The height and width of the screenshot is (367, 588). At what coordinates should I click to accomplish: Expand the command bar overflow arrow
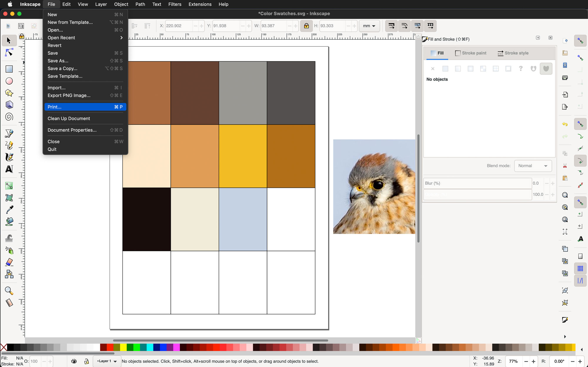[565, 337]
